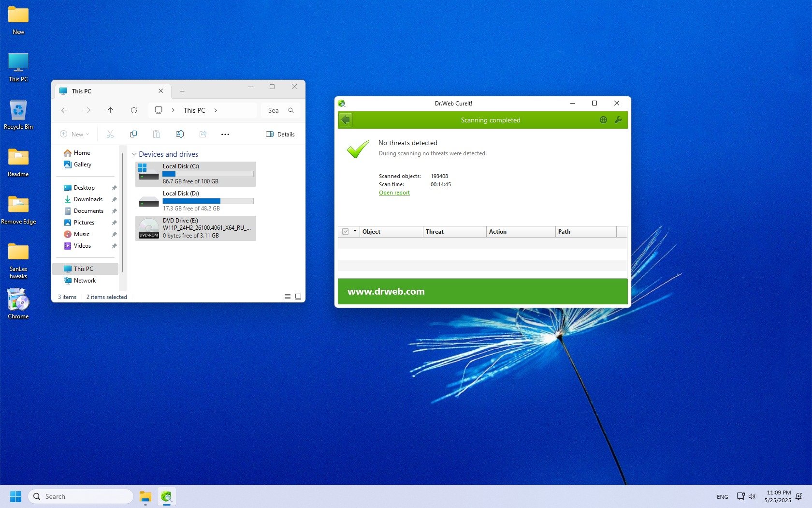Switch Explorer to large icons view
The image size is (812, 508).
[x=298, y=297]
